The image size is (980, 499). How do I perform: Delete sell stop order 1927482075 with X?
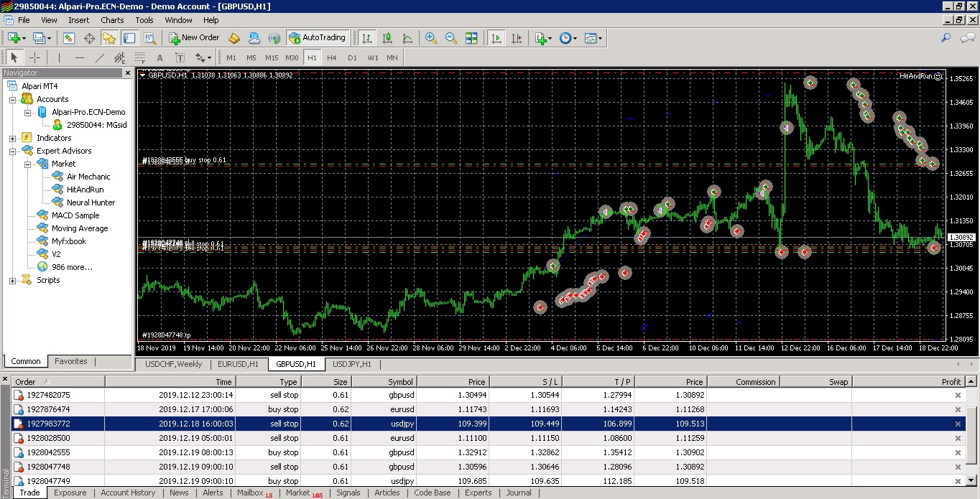[x=957, y=395]
